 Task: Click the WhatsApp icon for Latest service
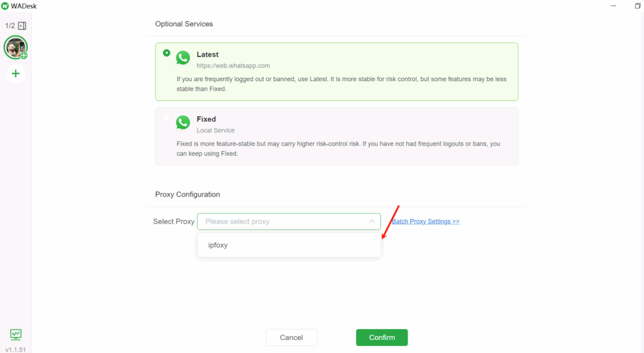click(x=183, y=58)
